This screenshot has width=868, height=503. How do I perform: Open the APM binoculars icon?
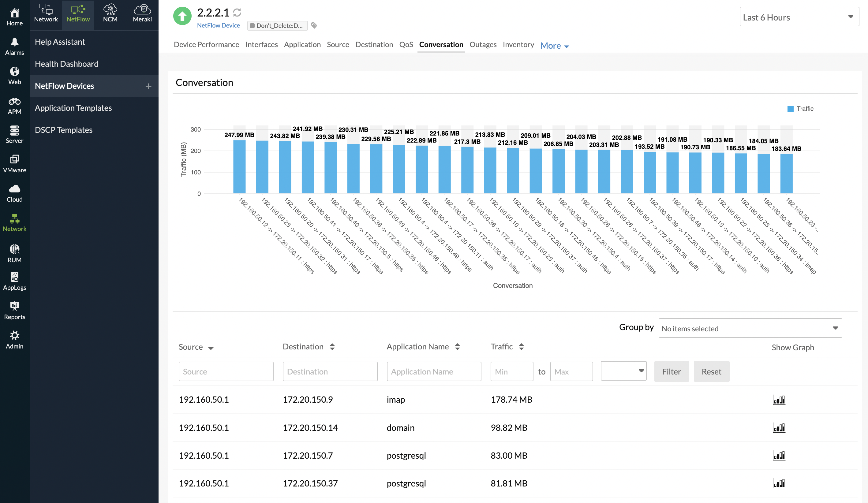point(14,102)
